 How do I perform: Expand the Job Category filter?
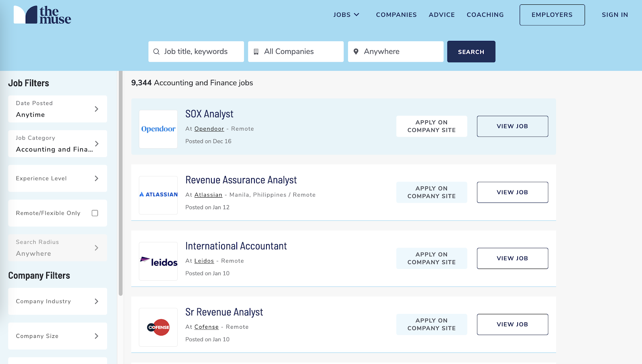[x=58, y=144]
